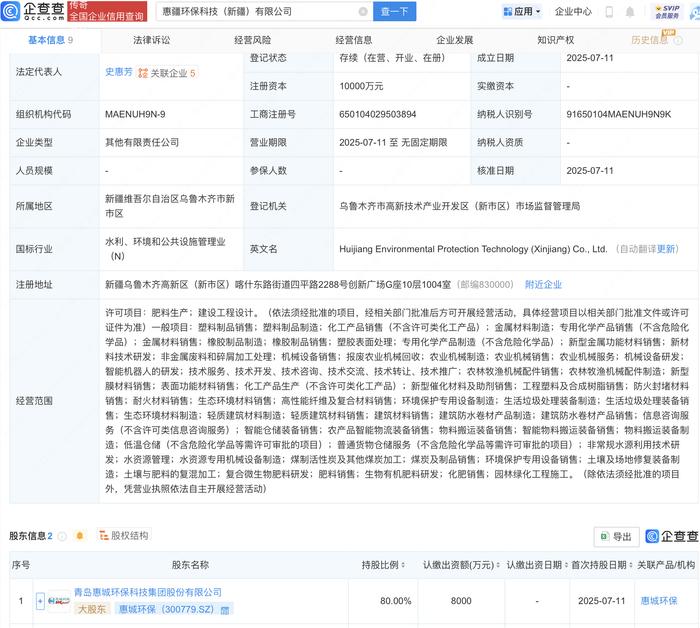This screenshot has height=628, width=700.
Task: Click the round arrow icon after 历史信息
Action: point(678,41)
